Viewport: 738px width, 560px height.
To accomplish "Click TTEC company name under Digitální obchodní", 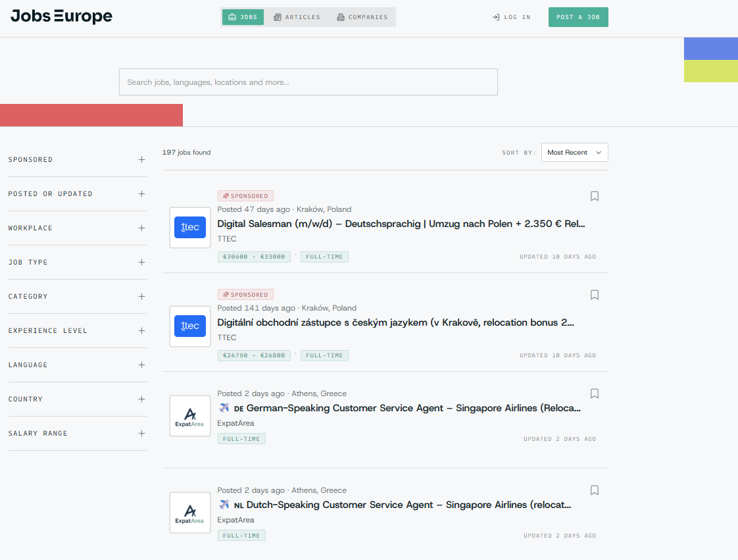I will (227, 338).
